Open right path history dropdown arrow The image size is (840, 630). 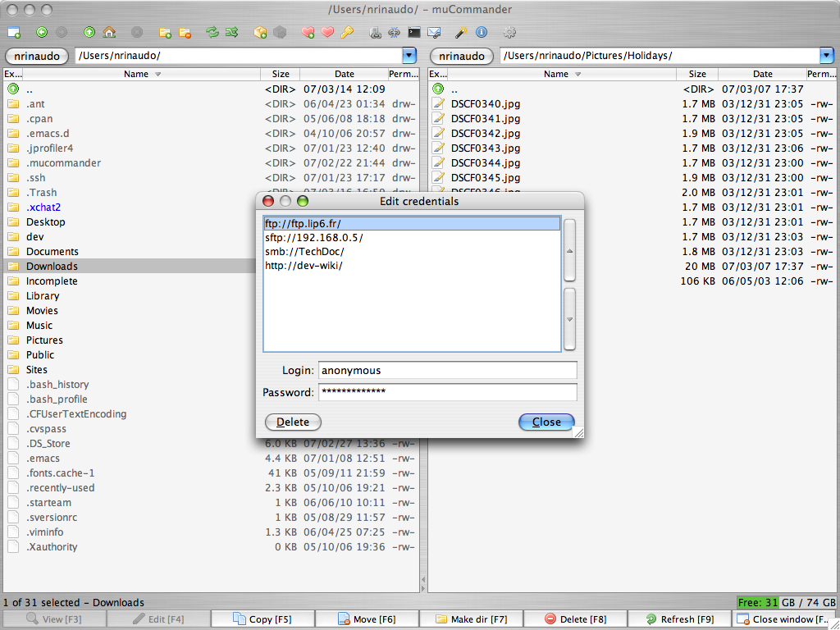click(x=827, y=55)
